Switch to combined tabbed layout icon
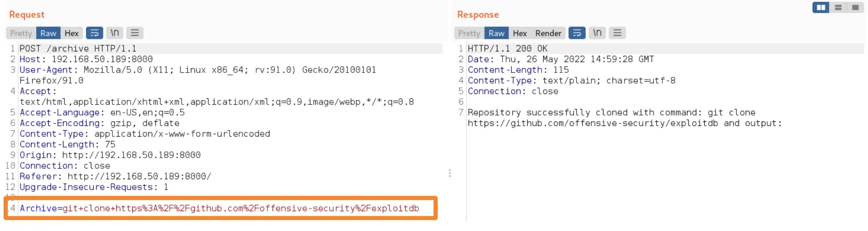This screenshot has width=868, height=231. tap(855, 8)
